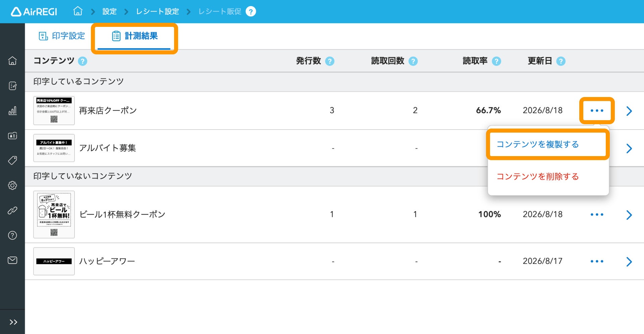Click the 66.7% read rate value
The width and height of the screenshot is (644, 334).
click(x=488, y=110)
